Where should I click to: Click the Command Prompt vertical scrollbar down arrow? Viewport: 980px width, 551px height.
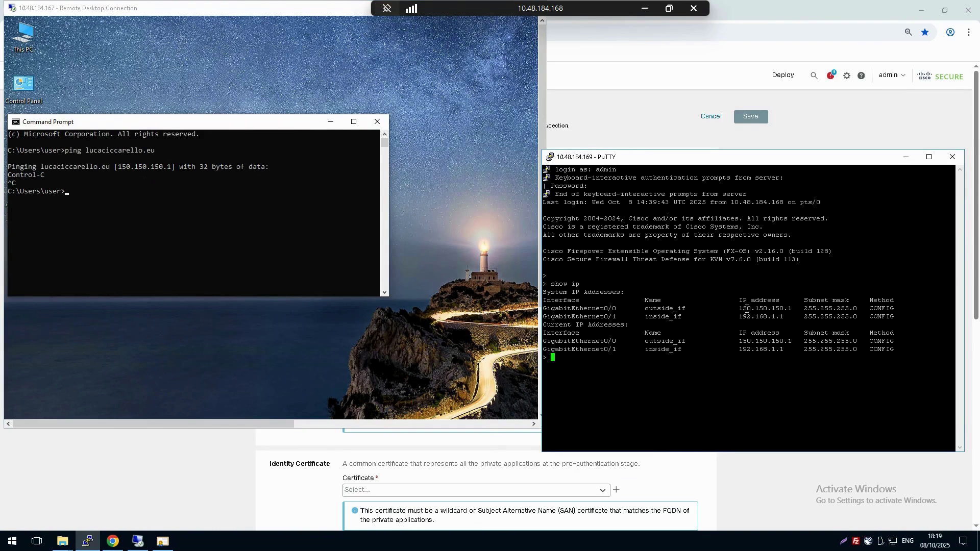click(384, 292)
